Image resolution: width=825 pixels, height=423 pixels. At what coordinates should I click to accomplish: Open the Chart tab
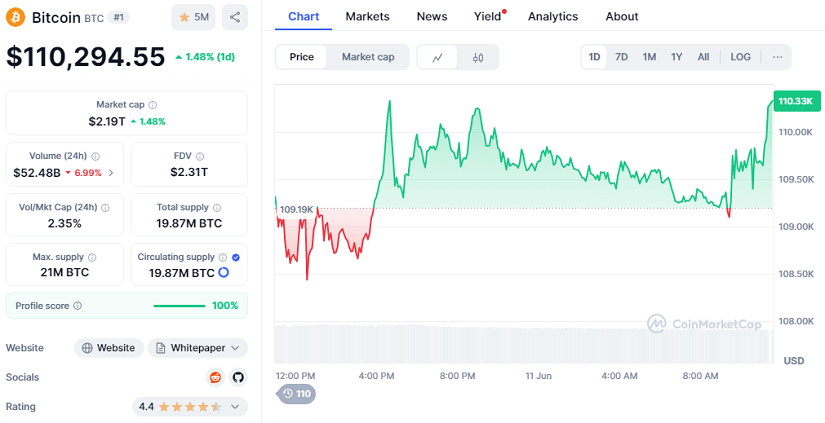pyautogui.click(x=304, y=16)
